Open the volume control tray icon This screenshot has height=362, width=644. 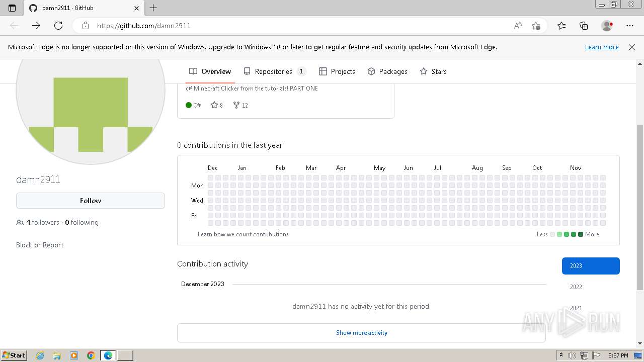tap(572, 355)
